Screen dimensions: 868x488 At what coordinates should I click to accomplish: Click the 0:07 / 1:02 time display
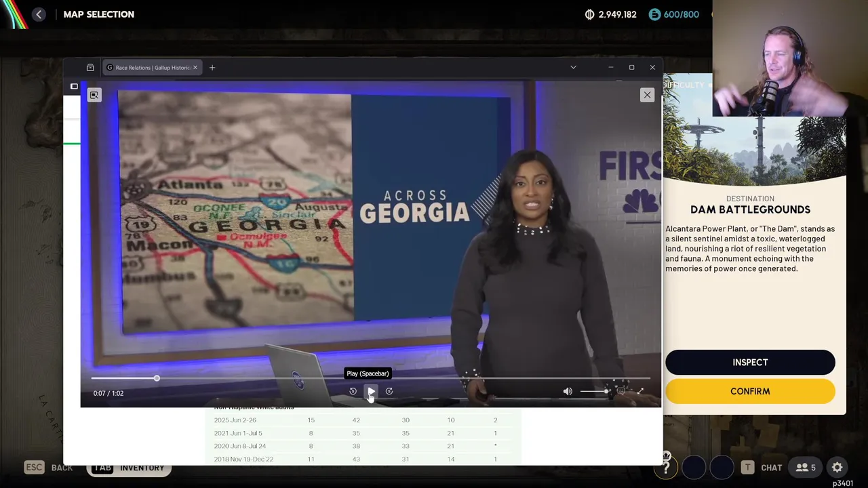108,393
